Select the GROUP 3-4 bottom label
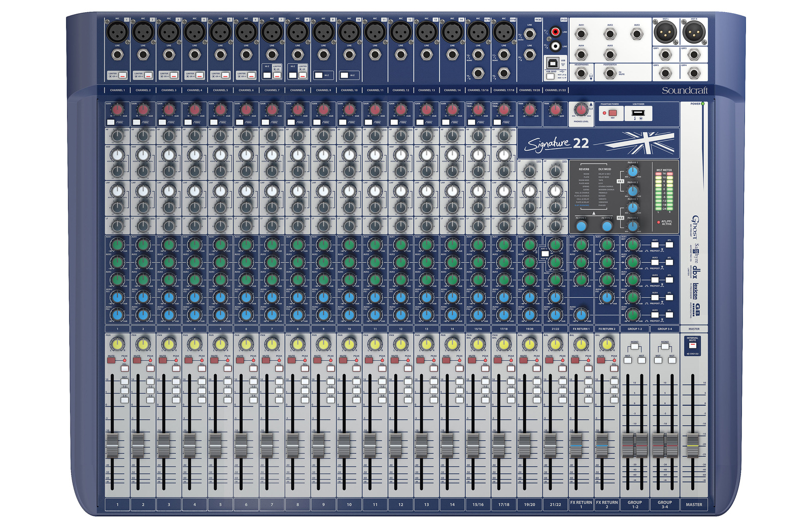 pyautogui.click(x=664, y=504)
